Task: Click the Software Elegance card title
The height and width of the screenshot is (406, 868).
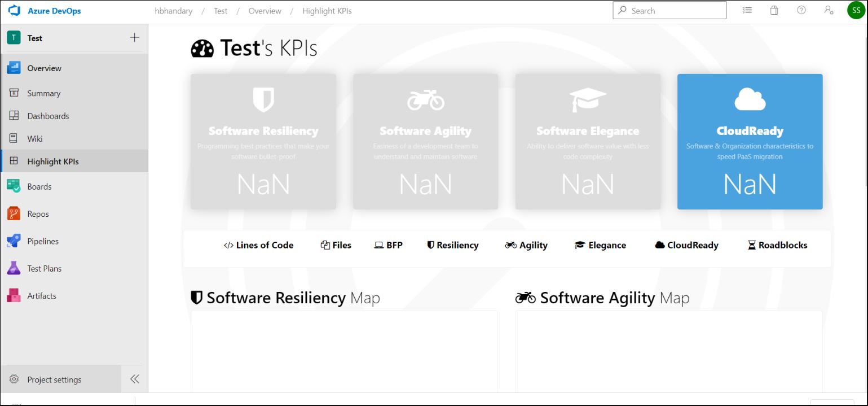Action: click(588, 131)
